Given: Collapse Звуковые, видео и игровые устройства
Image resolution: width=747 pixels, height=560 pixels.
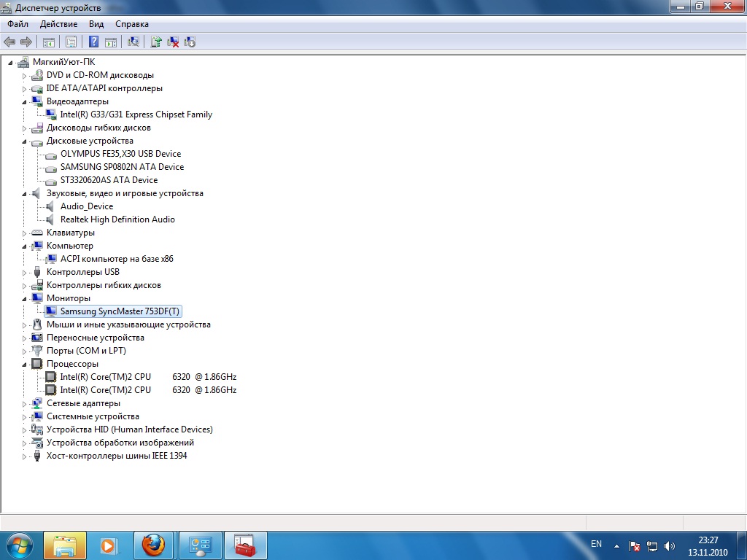Looking at the screenshot, I should click(24, 194).
